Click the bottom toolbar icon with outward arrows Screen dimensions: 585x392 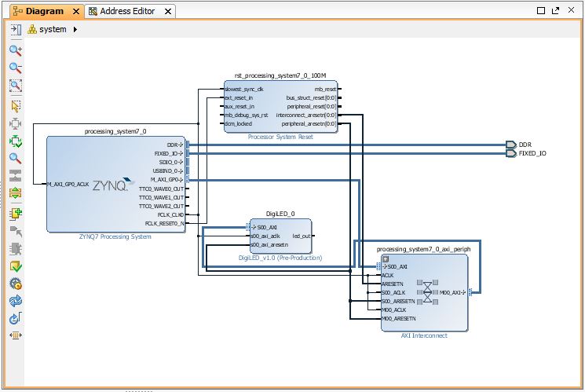pyautogui.click(x=15, y=335)
